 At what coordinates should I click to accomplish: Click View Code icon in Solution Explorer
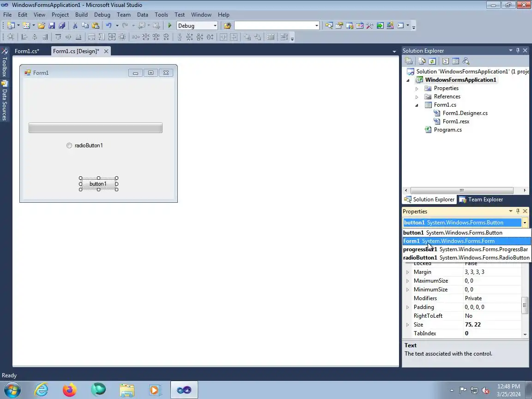(x=446, y=61)
